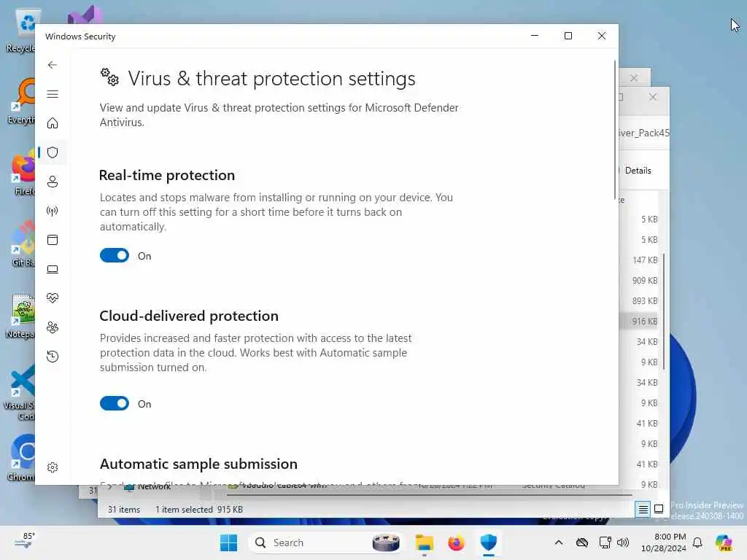Open the notifications bell icon
Screen dimensions: 747x560
click(x=697, y=542)
